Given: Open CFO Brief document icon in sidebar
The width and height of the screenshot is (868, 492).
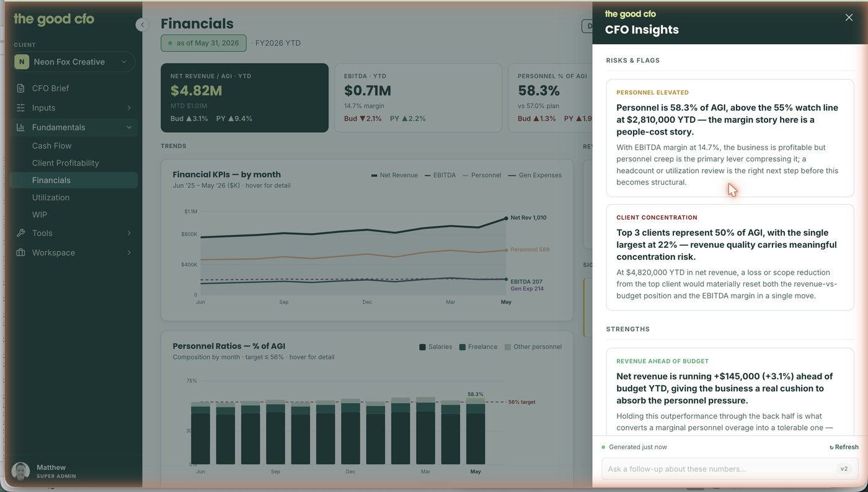Looking at the screenshot, I should [x=20, y=88].
